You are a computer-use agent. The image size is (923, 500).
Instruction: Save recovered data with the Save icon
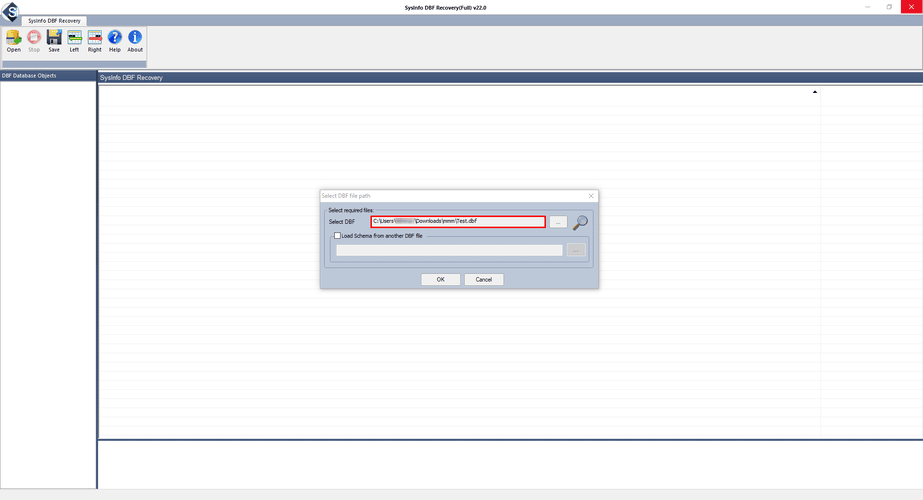pyautogui.click(x=54, y=41)
